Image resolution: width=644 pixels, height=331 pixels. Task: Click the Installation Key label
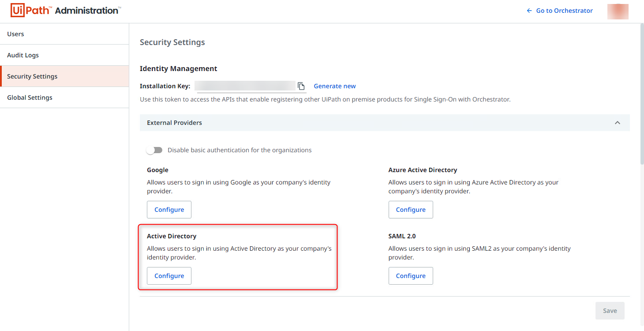coord(165,86)
